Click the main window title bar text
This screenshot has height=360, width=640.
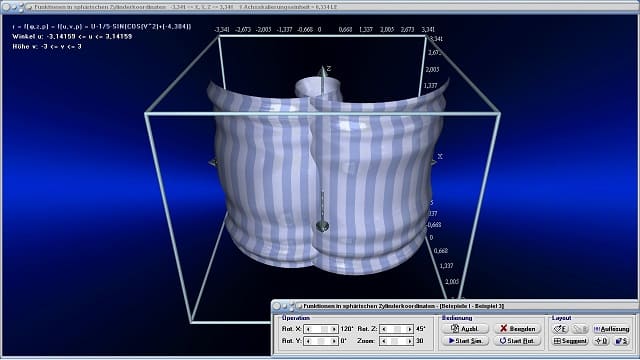tap(186, 7)
